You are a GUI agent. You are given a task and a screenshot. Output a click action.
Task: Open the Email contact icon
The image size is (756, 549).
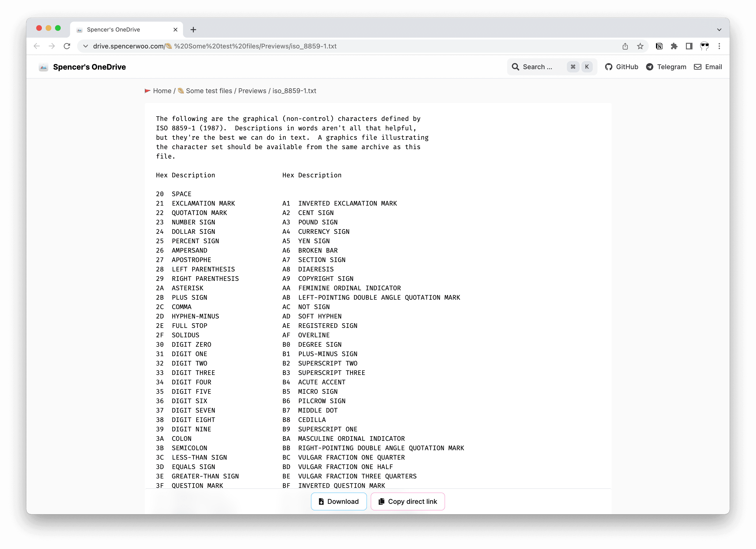pos(697,67)
